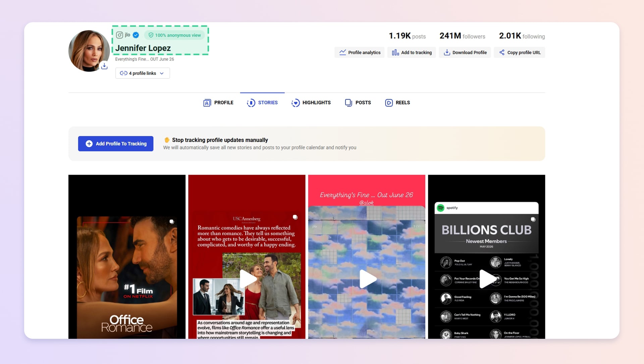Viewport: 644px width, 364px height.
Task: Click Add to tracking button
Action: pos(412,52)
